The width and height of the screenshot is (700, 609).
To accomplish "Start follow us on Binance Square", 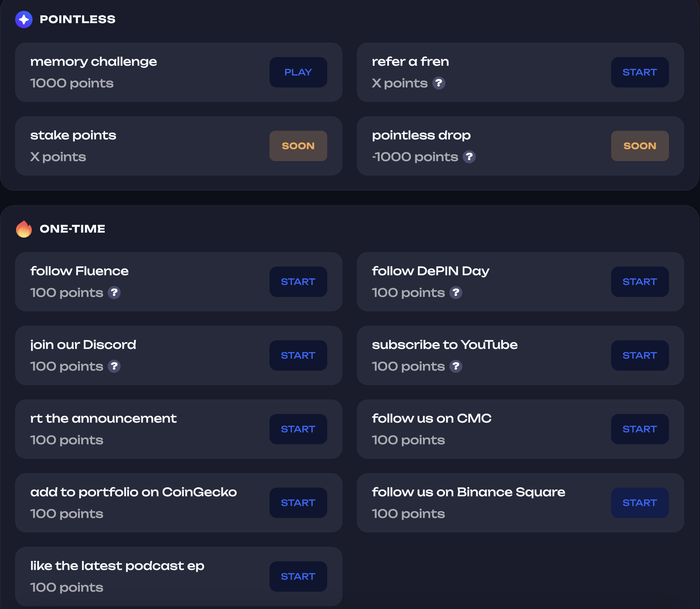I will (640, 503).
